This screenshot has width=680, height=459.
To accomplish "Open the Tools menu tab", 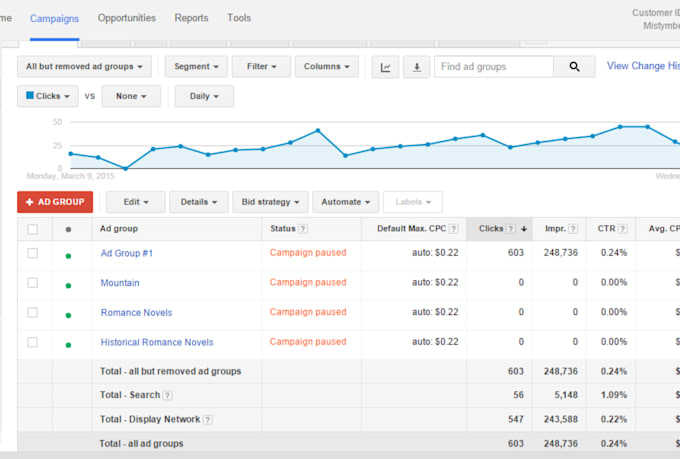I will (x=239, y=18).
